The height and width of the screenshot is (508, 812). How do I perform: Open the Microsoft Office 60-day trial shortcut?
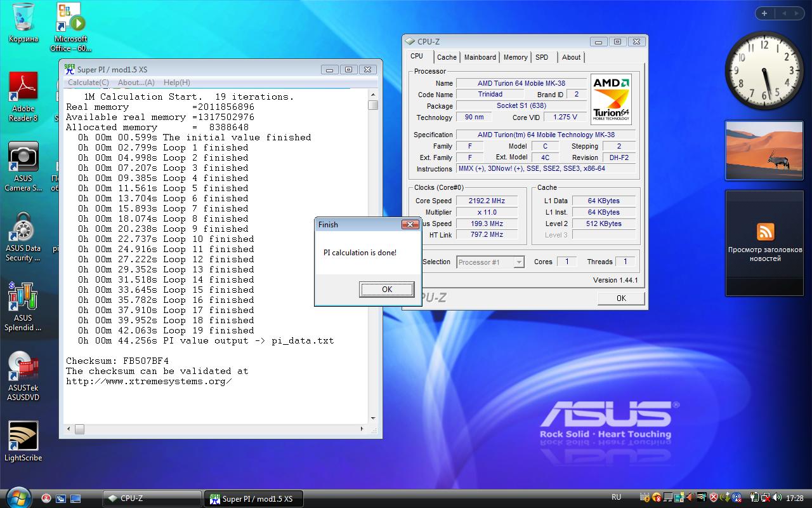click(70, 27)
